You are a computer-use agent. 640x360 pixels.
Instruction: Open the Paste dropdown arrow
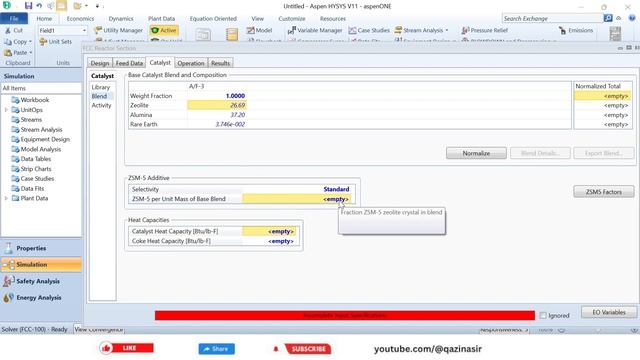point(30,53)
